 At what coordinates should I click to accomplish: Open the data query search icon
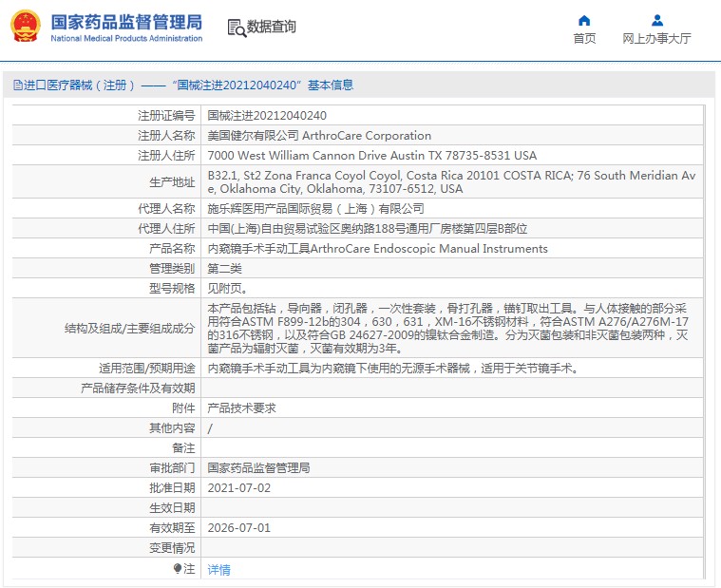coord(237,28)
